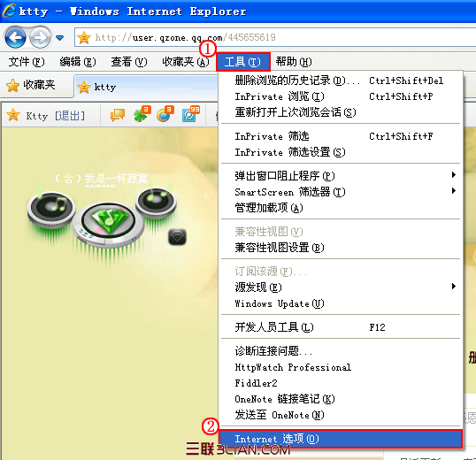The width and height of the screenshot is (476, 460).
Task: Select 开发人员工具(L) menu item
Action: (341, 327)
